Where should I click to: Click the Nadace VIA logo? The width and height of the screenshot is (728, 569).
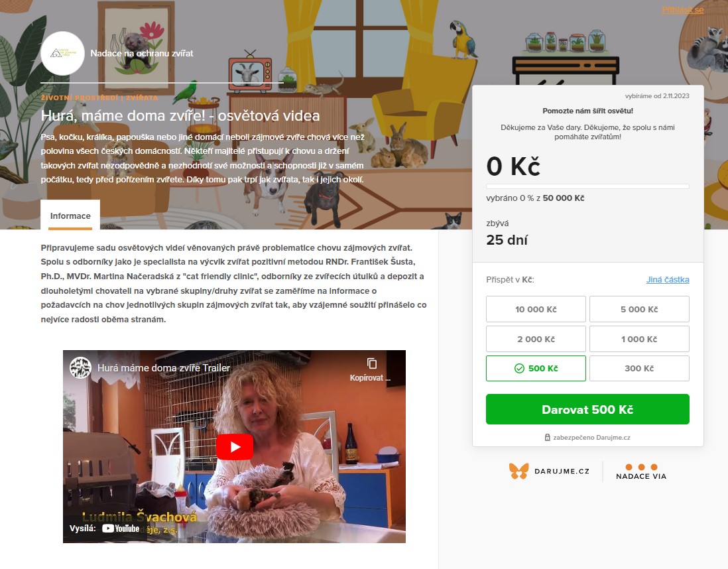coord(641,472)
